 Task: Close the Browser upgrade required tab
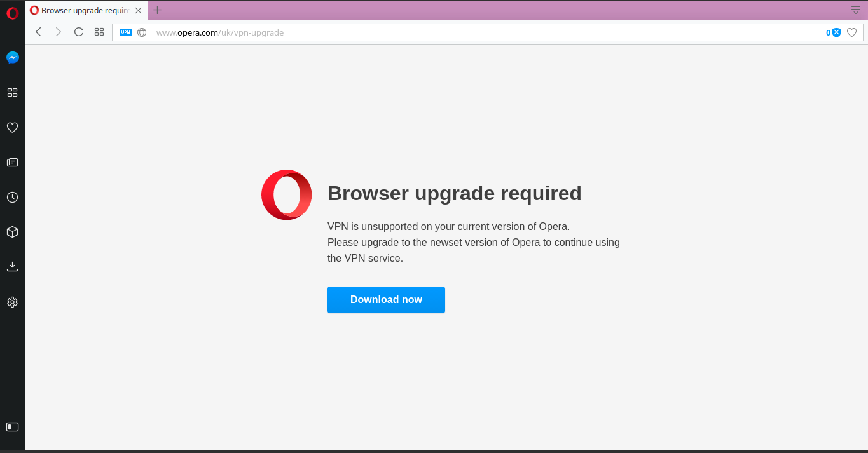(138, 11)
